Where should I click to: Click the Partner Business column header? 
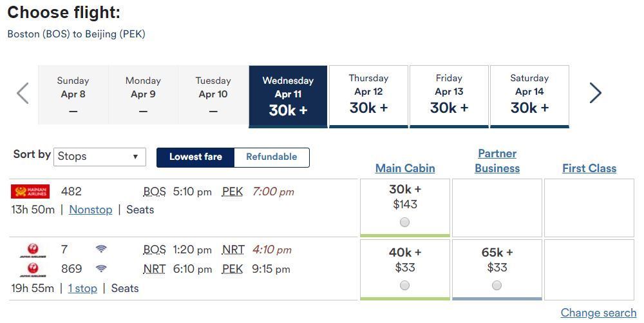point(497,161)
